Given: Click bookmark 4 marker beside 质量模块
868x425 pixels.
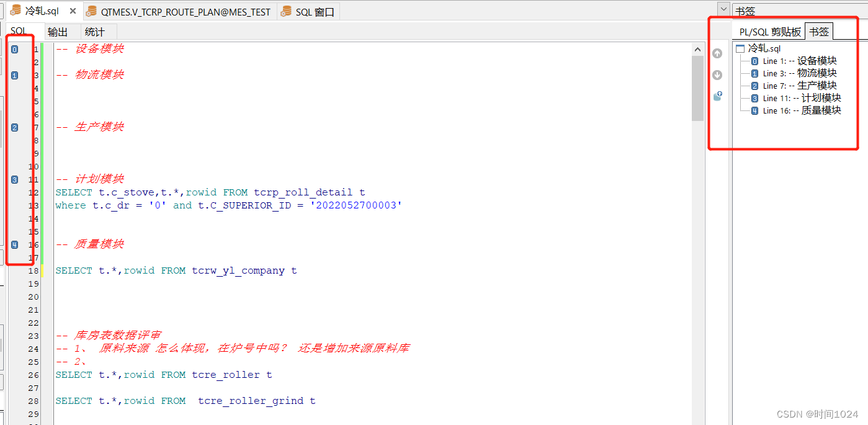Looking at the screenshot, I should point(14,244).
